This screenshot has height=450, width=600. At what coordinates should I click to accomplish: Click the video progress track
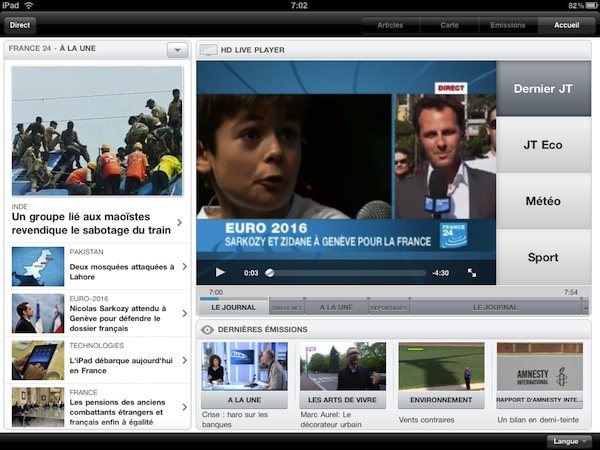[347, 273]
